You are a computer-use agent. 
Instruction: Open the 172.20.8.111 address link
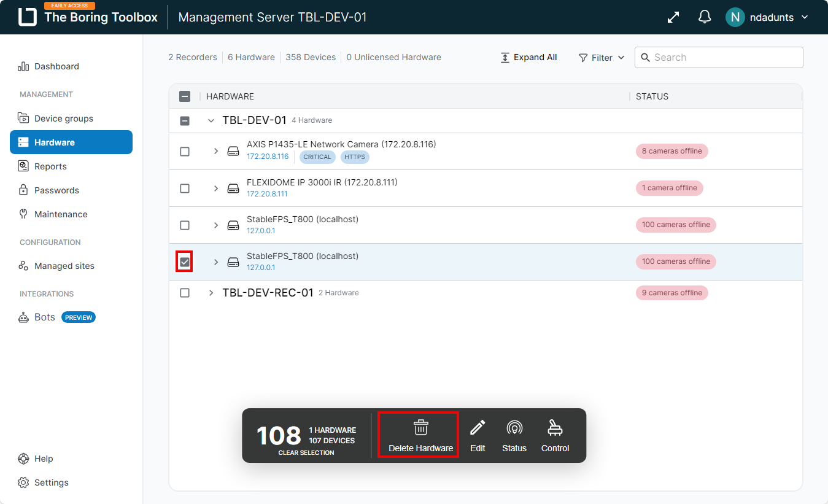(267, 194)
